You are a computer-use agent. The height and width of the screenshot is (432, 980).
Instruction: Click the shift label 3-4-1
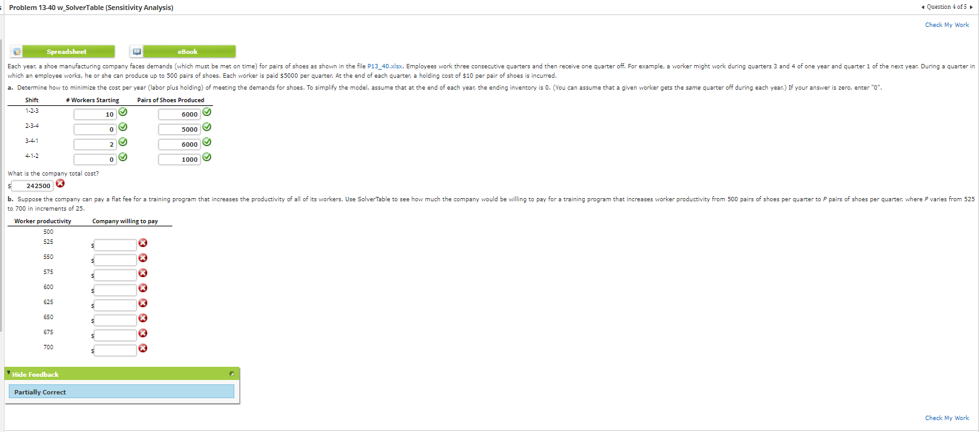point(32,140)
